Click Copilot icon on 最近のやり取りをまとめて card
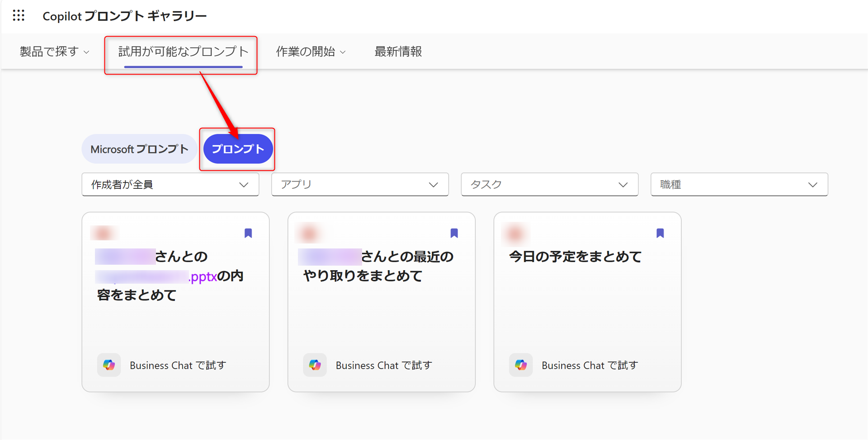 coord(315,365)
